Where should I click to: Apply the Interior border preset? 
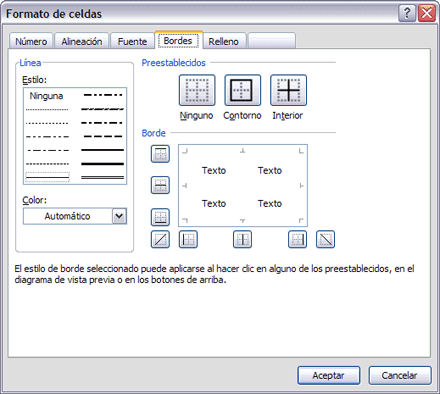pos(288,90)
